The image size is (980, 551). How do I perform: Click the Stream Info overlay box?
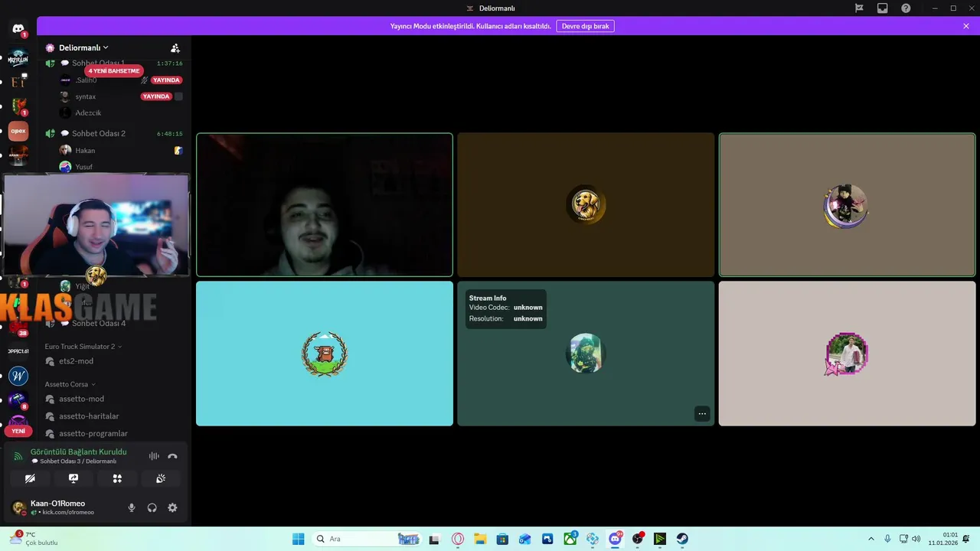pyautogui.click(x=506, y=308)
